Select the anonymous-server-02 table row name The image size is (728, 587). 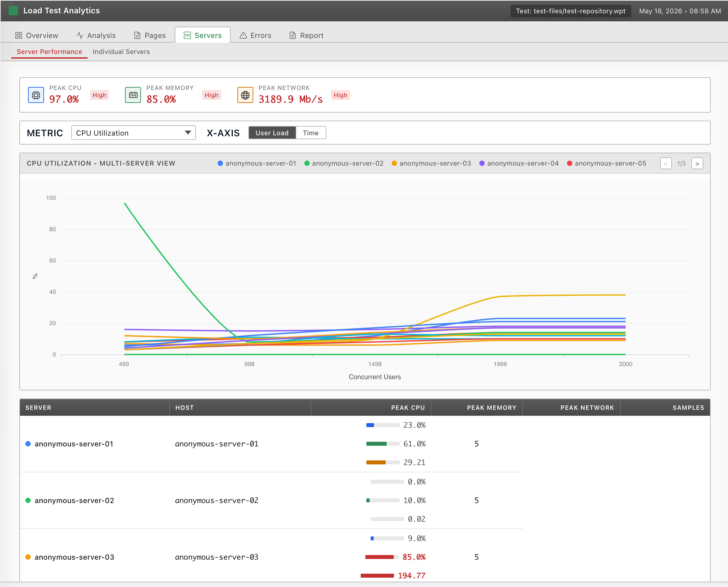click(74, 500)
